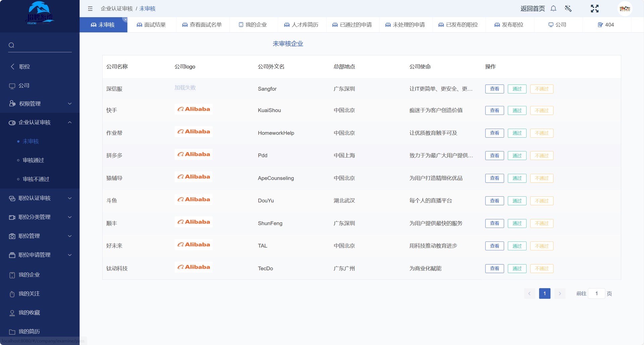Click 返回首页 link
This screenshot has width=644, height=345.
(x=532, y=9)
